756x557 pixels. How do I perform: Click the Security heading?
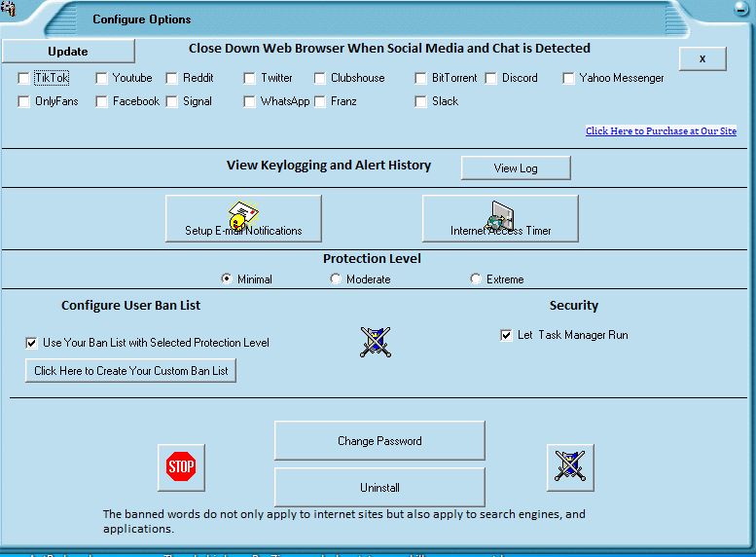click(574, 305)
